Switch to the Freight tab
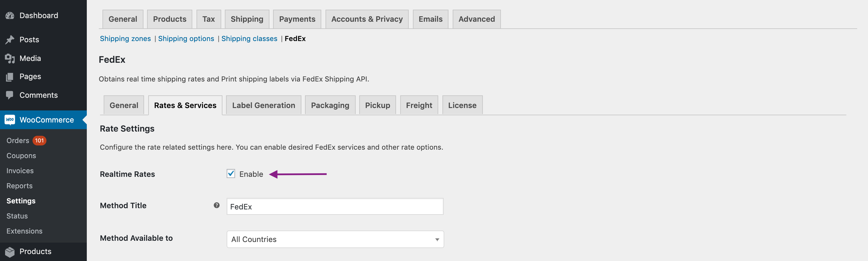 [419, 106]
